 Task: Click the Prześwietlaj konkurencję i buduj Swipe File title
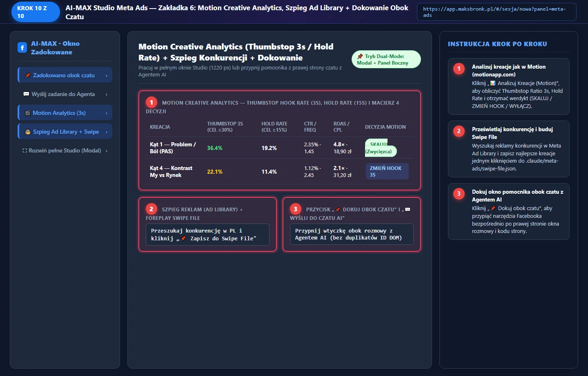(512, 133)
